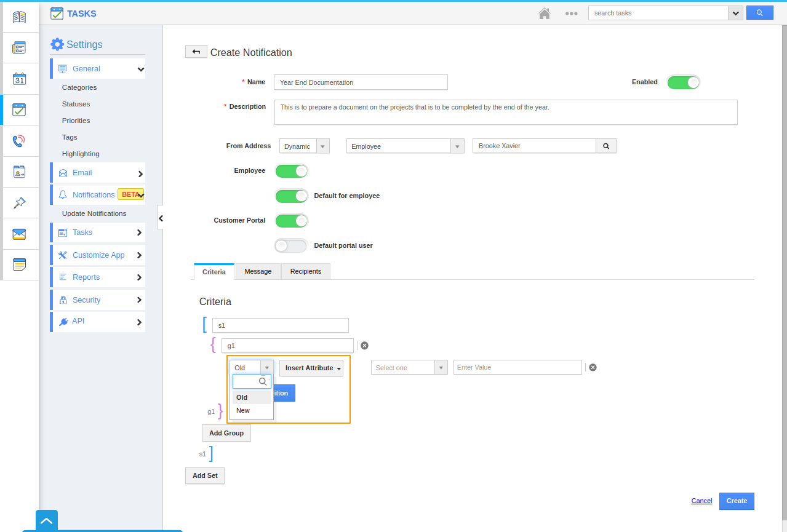Remove group g1 with the X icon
The width and height of the screenshot is (787, 532).
364,346
